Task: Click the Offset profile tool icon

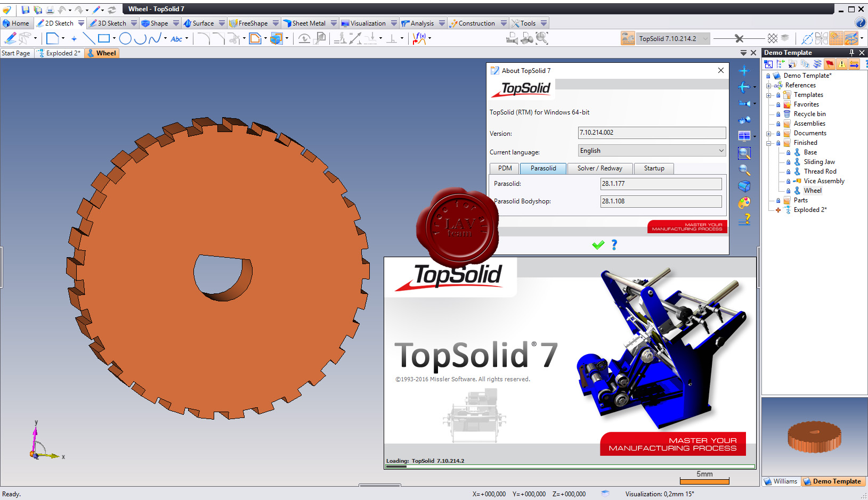Action: pyautogui.click(x=255, y=38)
